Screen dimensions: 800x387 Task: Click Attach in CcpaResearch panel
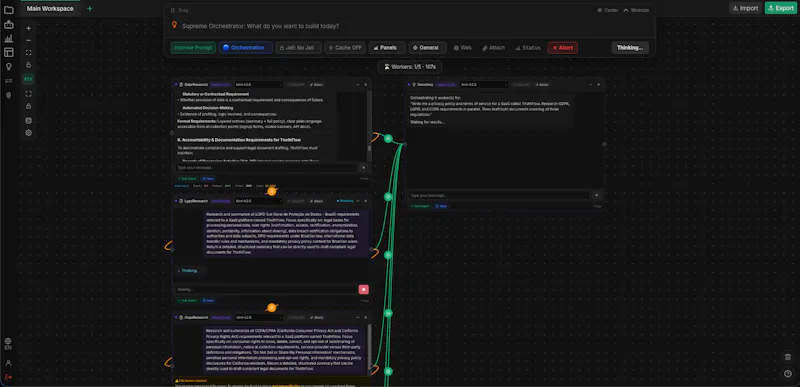(316, 317)
